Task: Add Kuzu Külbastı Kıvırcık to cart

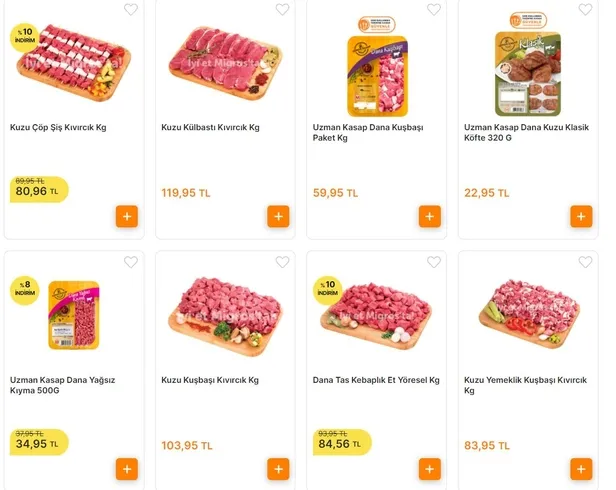Action: click(278, 216)
